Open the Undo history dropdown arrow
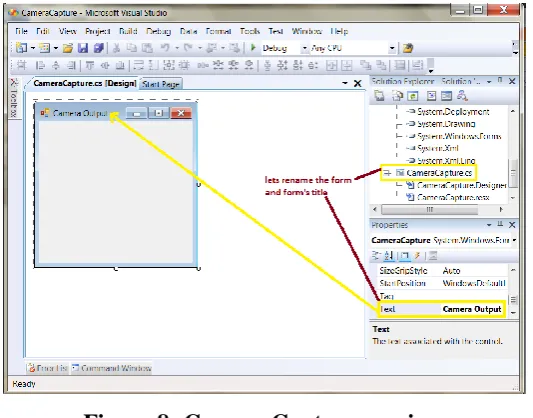Viewport: 533px width, 418px height. pos(177,48)
